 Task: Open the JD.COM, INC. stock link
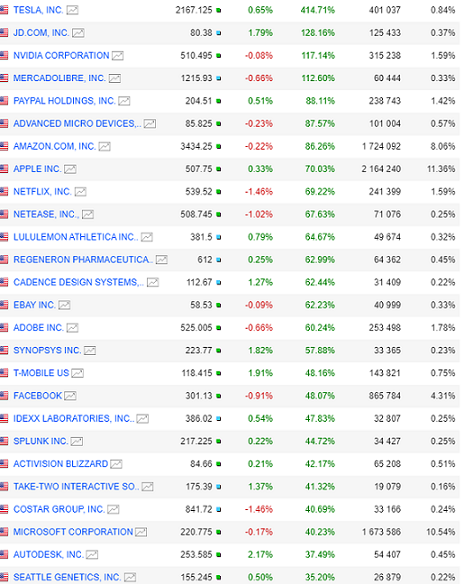pyautogui.click(x=41, y=33)
